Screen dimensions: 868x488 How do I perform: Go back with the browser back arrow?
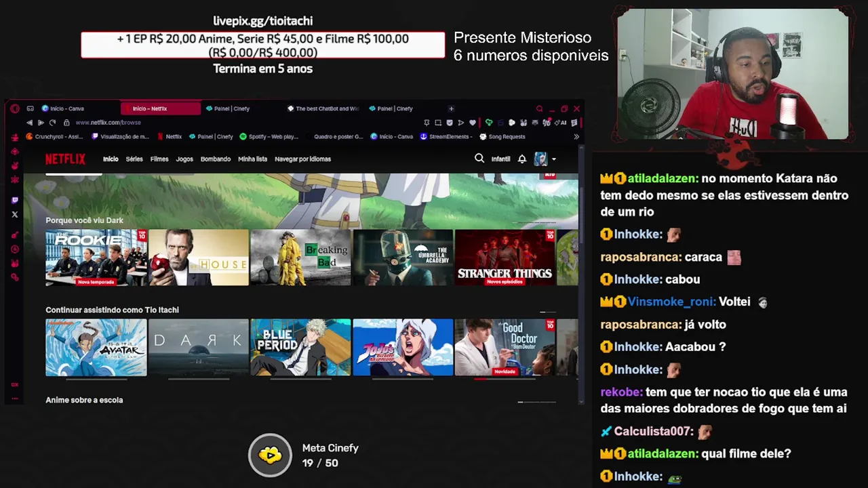point(29,123)
